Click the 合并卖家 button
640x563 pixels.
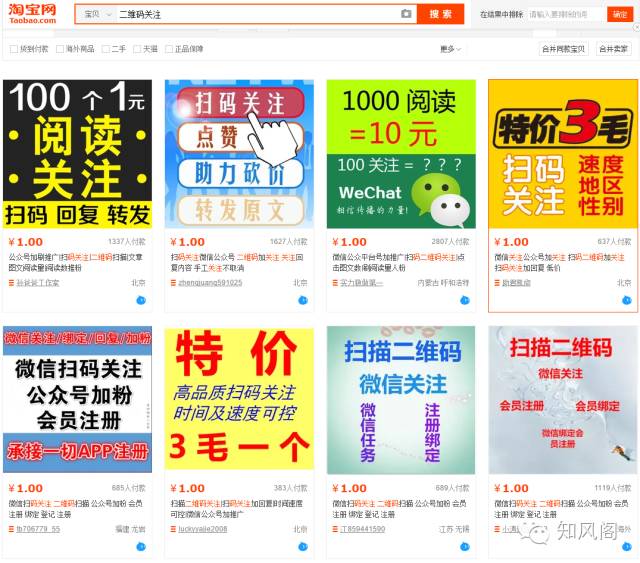[x=613, y=49]
